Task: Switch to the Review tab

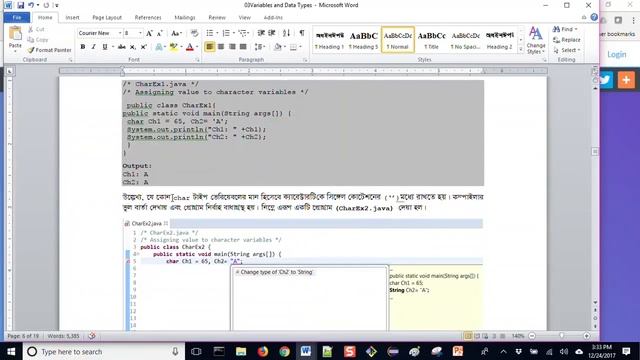Action: [217, 18]
